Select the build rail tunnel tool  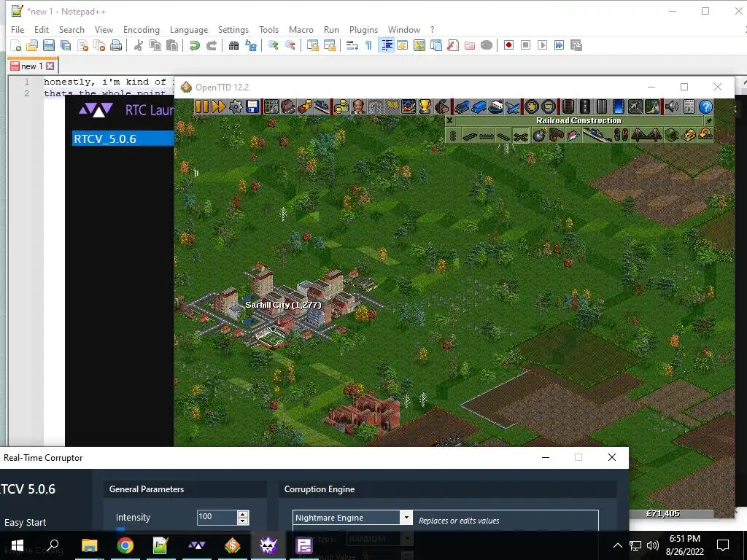pyautogui.click(x=671, y=136)
